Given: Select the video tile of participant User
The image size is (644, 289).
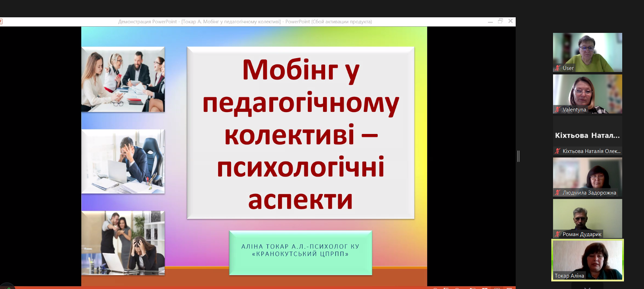Looking at the screenshot, I should [x=588, y=52].
